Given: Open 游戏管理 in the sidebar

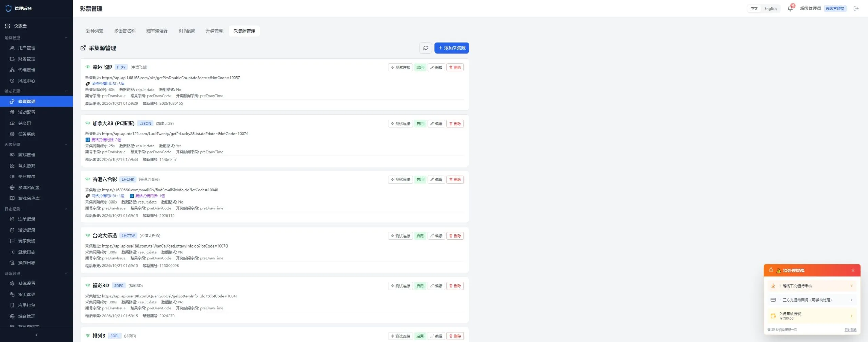Looking at the screenshot, I should [36, 155].
